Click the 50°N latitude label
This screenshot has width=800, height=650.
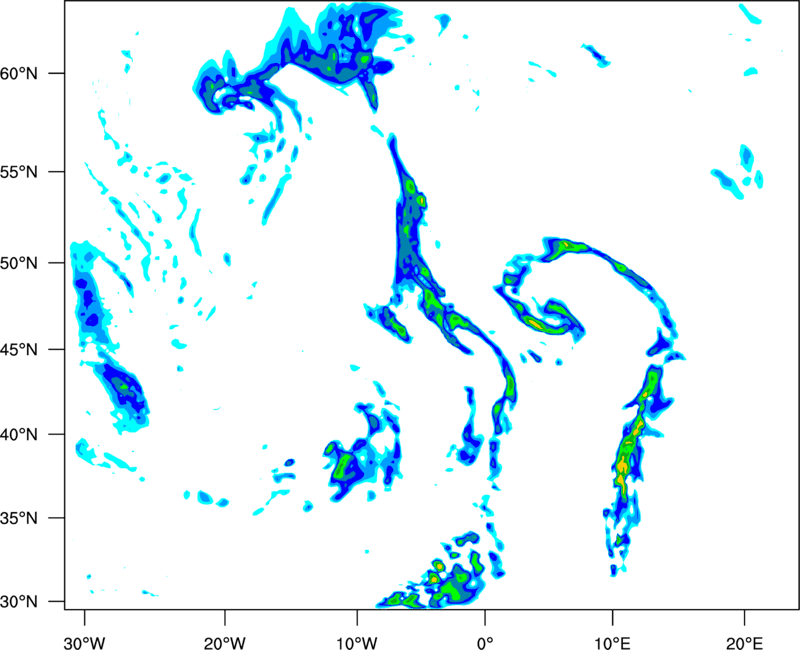19,263
